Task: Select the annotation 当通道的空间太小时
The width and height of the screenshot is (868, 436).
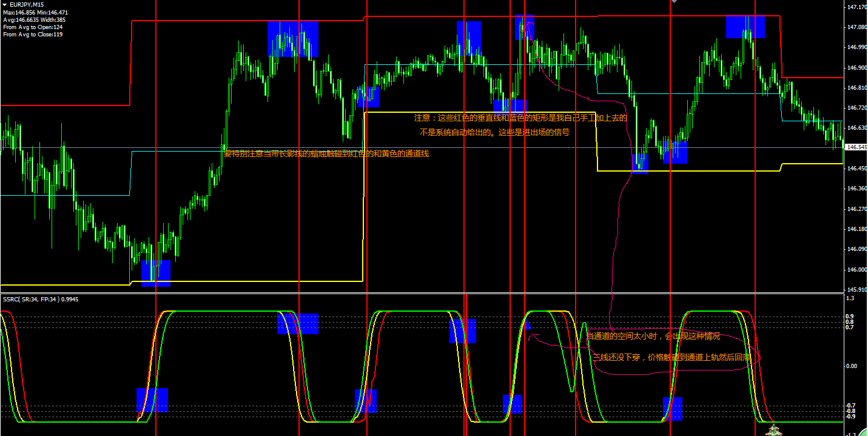Action: (653, 336)
